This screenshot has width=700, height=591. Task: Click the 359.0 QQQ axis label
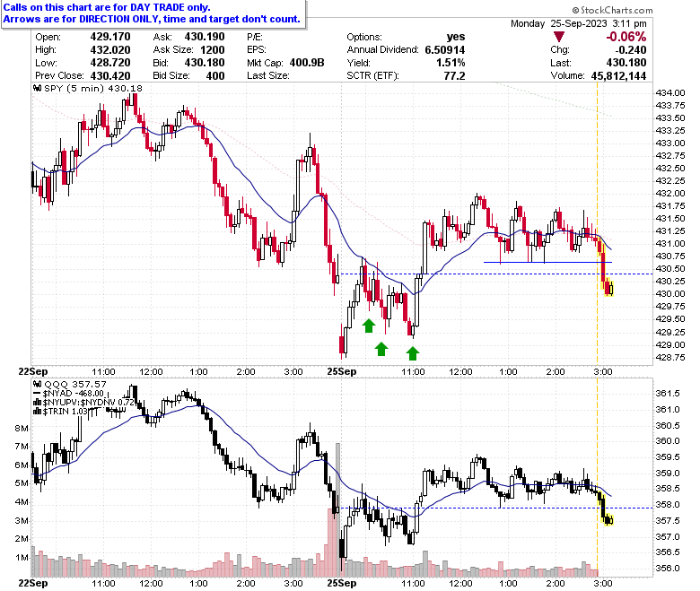point(668,473)
